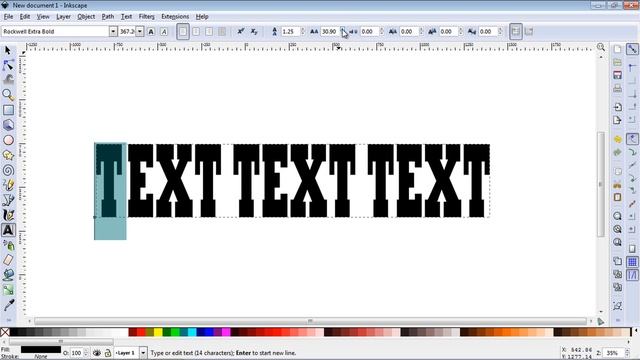Select the Zoom magnifier tool in toolbox

[x=8, y=95]
